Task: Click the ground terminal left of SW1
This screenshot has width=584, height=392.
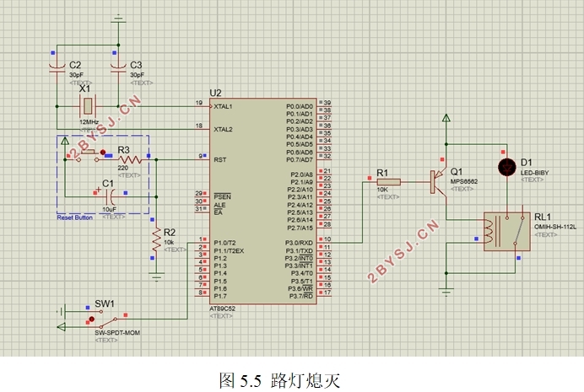Action: [x=62, y=311]
